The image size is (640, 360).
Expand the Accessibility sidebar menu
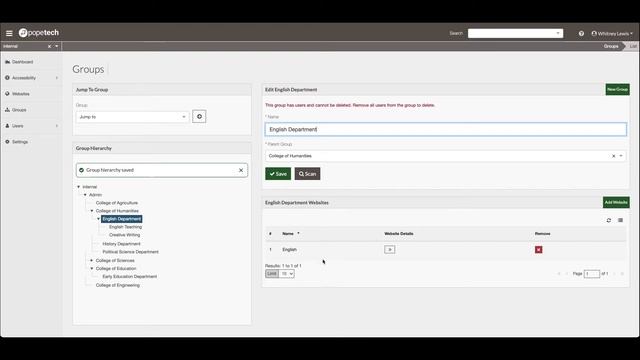click(x=31, y=78)
